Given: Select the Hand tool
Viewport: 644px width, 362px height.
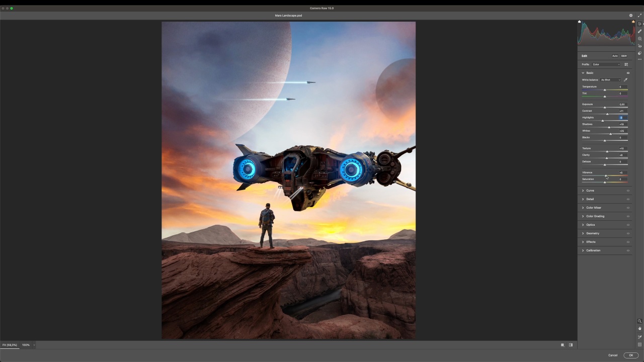Looking at the screenshot, I should coord(639,328).
